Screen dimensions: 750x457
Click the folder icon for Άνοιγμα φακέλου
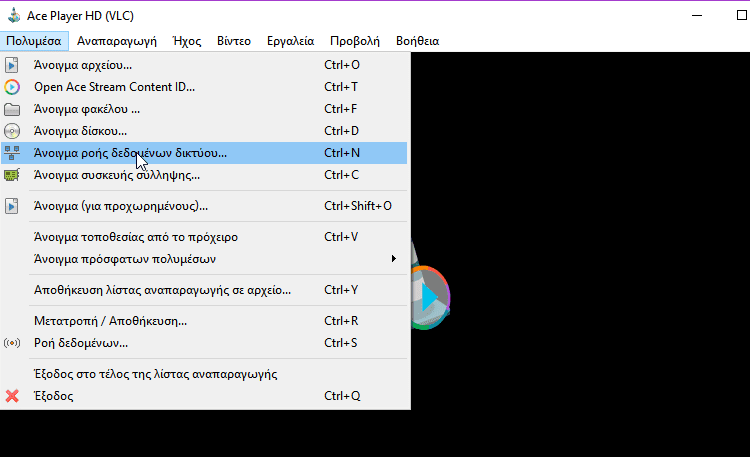pos(12,109)
